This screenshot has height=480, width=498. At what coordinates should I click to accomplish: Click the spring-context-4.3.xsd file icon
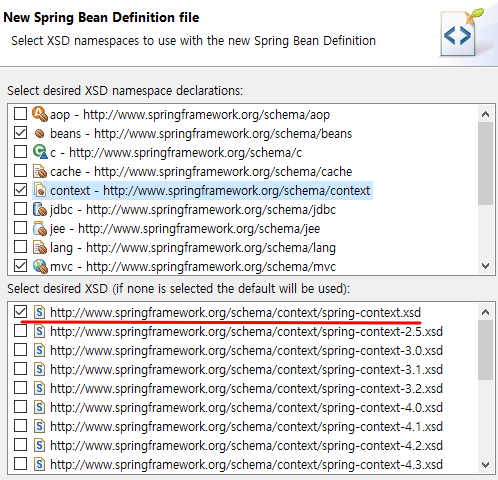(40, 464)
